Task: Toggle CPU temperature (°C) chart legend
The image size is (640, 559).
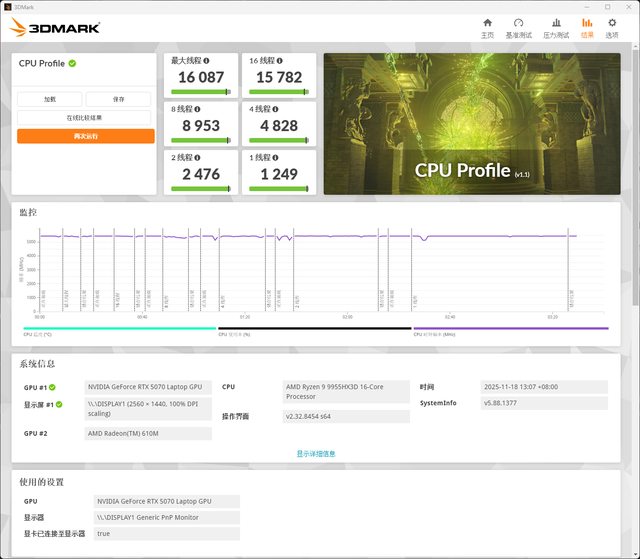Action: (120, 331)
